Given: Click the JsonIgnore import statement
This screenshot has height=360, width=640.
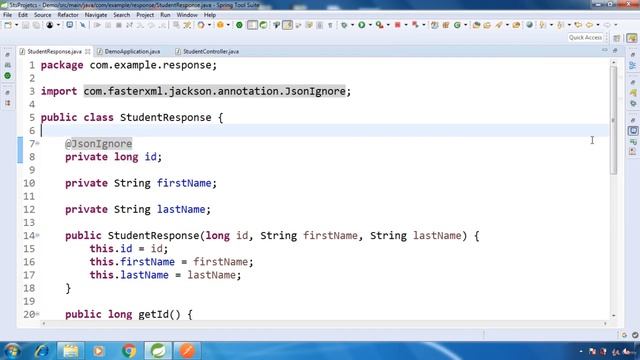Looking at the screenshot, I should coord(196,91).
